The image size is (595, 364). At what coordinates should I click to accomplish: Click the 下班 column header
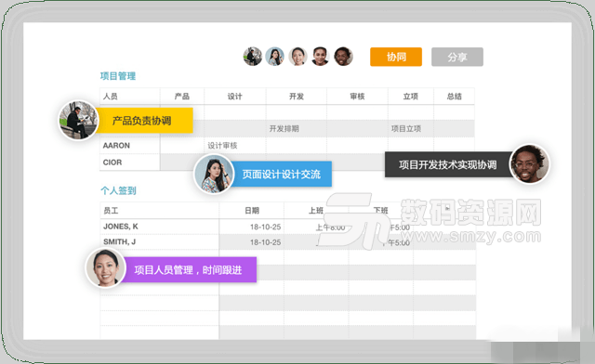380,211
